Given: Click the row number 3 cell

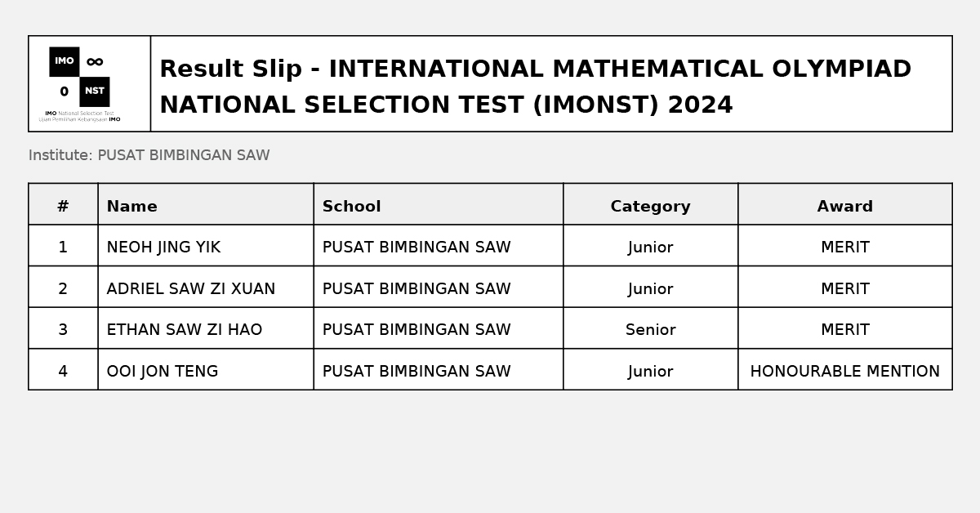Looking at the screenshot, I should coord(63,330).
